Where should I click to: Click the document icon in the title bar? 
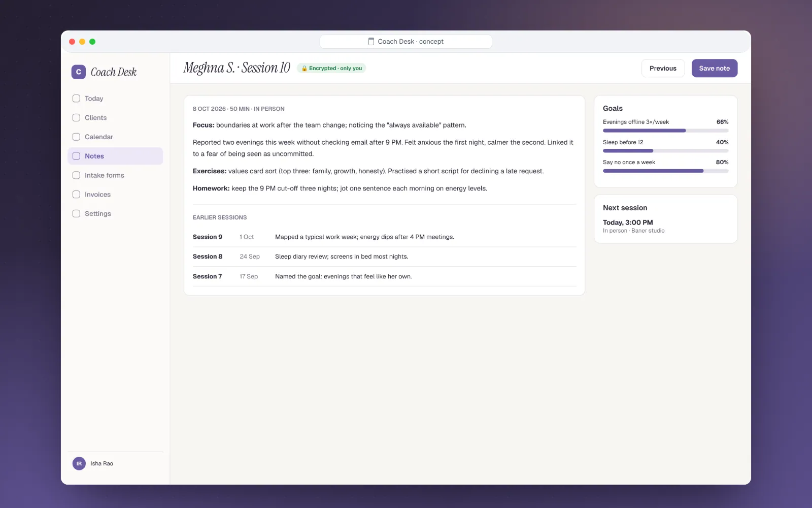coord(371,42)
